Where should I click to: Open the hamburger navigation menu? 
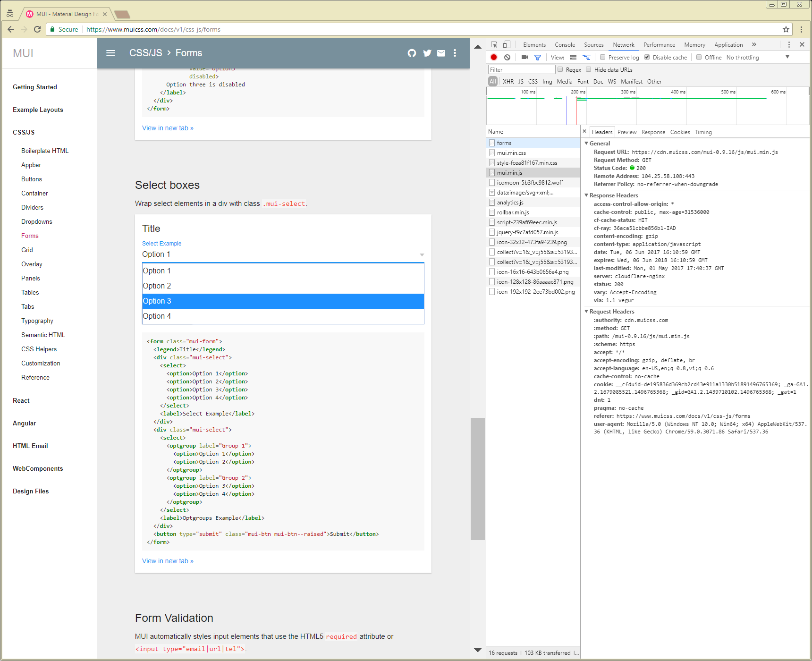pyautogui.click(x=110, y=53)
